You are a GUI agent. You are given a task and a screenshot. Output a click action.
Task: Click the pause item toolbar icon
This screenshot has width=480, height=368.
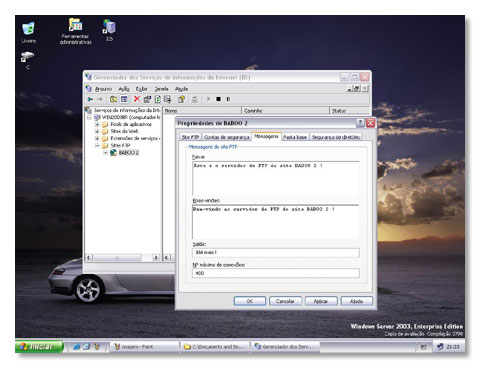click(x=228, y=99)
